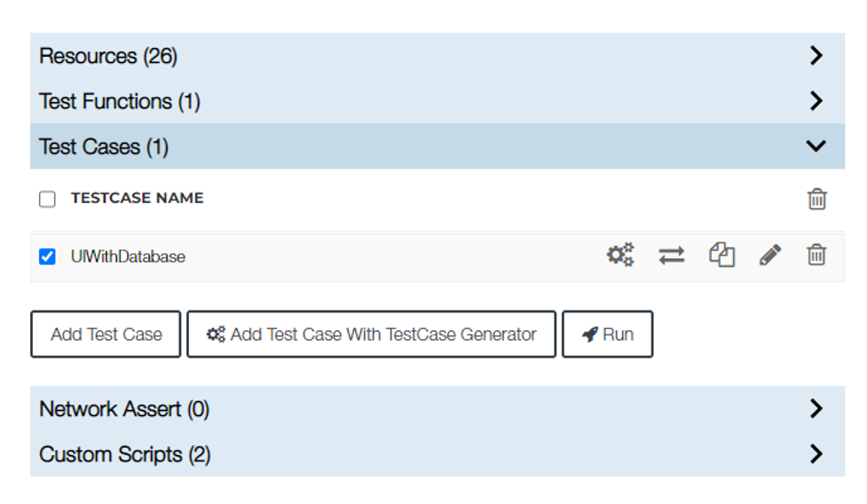Viewport: 867px width, 504px height.
Task: Click Add Test Case With TestCase Generator
Action: pyautogui.click(x=372, y=335)
